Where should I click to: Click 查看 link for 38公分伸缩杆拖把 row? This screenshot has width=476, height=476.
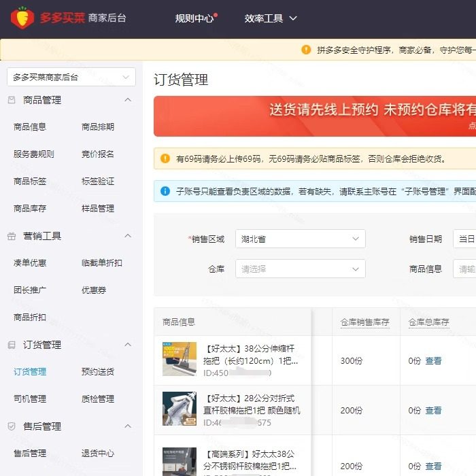click(x=433, y=360)
